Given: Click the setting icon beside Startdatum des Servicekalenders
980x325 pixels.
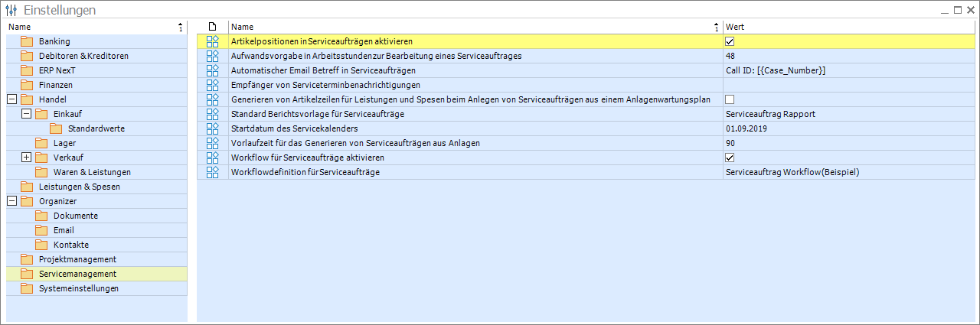Looking at the screenshot, I should point(213,128).
